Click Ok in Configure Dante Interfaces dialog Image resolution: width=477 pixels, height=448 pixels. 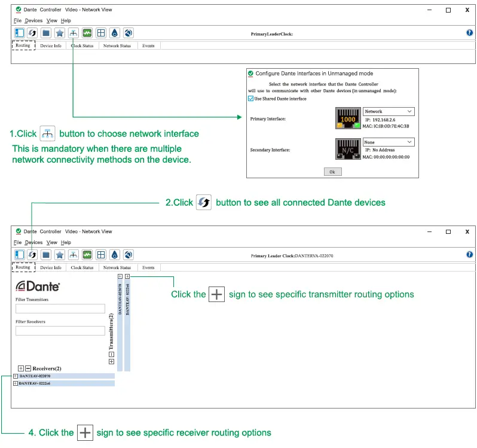pyautogui.click(x=332, y=172)
